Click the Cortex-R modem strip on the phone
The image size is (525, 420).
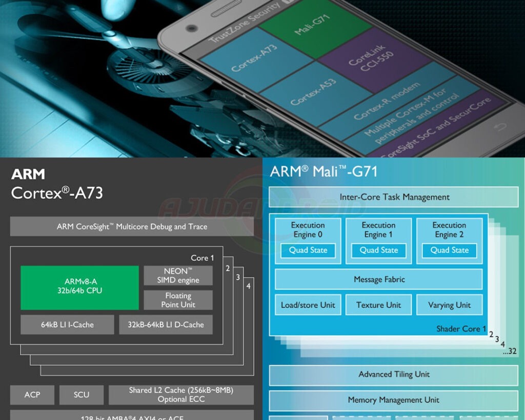click(389, 101)
